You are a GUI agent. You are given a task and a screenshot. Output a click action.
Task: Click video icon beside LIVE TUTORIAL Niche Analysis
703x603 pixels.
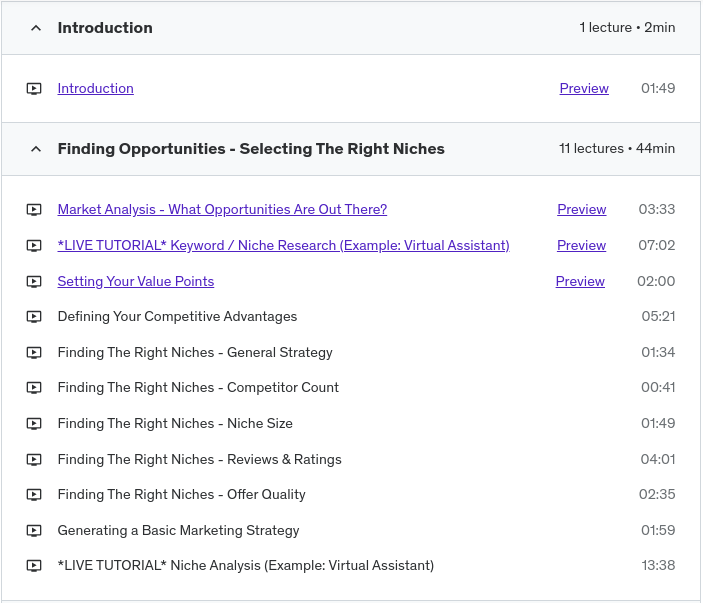(34, 566)
